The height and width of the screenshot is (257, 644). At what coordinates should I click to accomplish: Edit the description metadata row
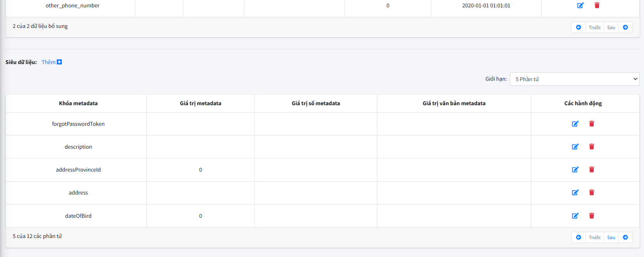[x=575, y=147]
